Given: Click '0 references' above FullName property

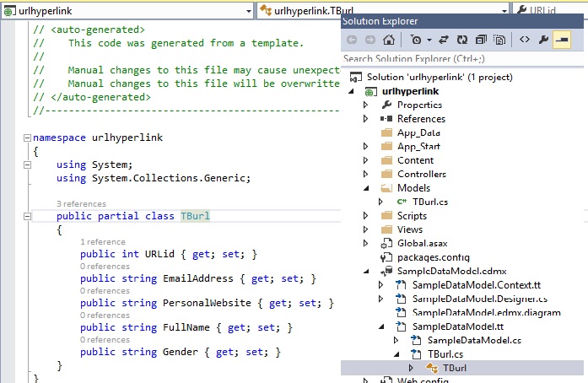Looking at the screenshot, I should (x=105, y=316).
